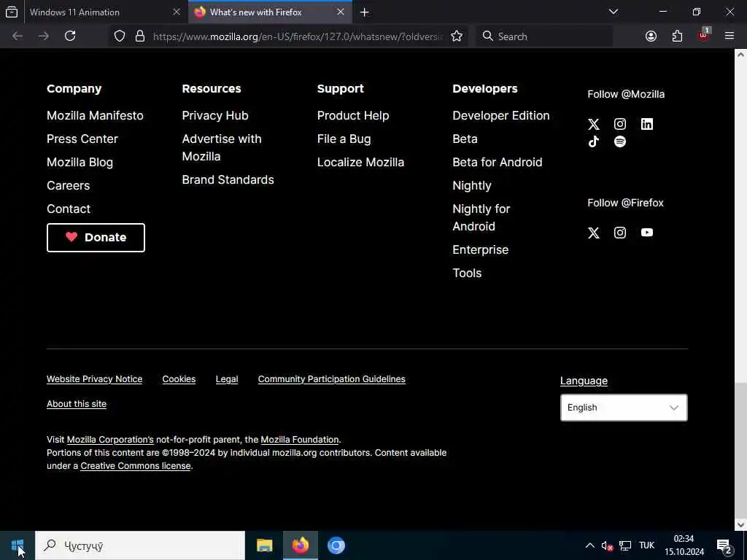747x560 pixels.
Task: Open the About this site link
Action: coord(77,404)
